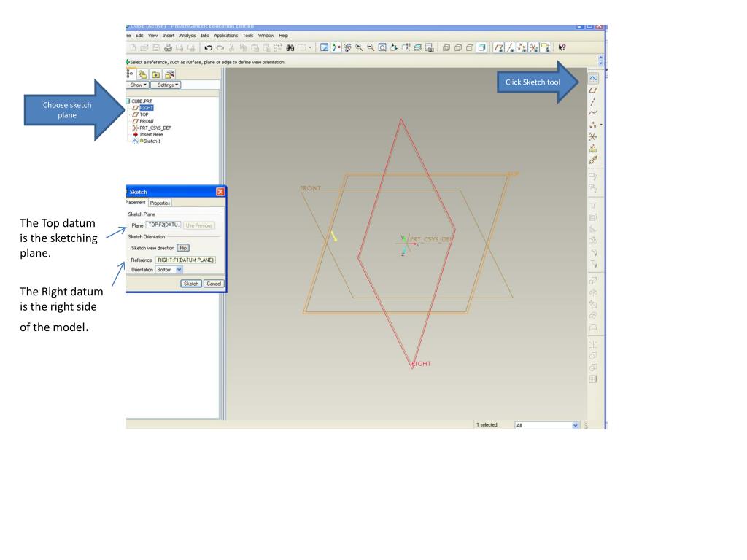The height and width of the screenshot is (560, 747).
Task: Click the Zoom Out magnifier icon
Action: [x=371, y=47]
